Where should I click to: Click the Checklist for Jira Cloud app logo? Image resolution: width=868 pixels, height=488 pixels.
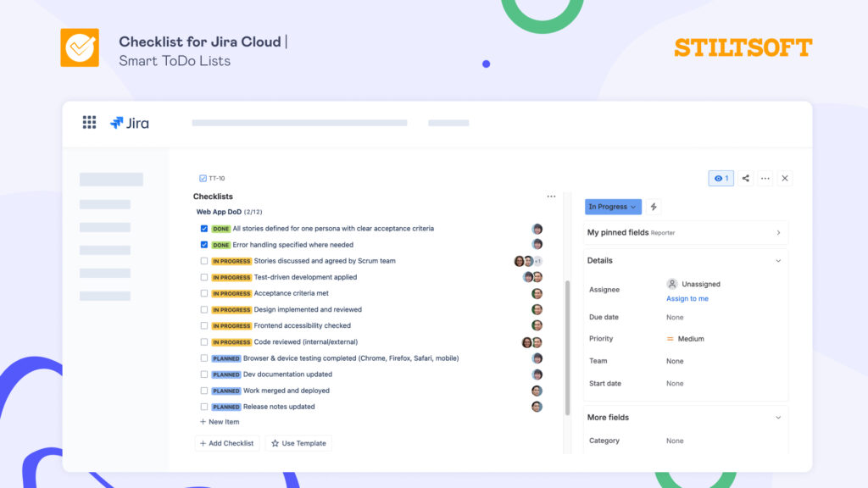pos(79,47)
